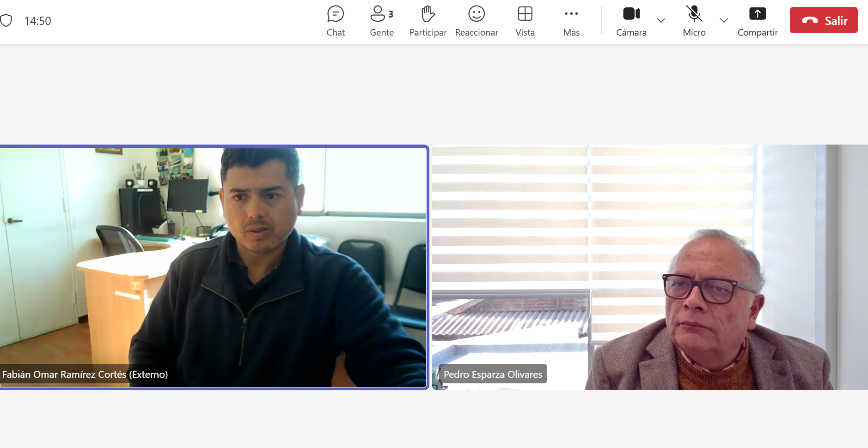The height and width of the screenshot is (448, 868).
Task: Click the participant count number 3
Action: tap(391, 14)
